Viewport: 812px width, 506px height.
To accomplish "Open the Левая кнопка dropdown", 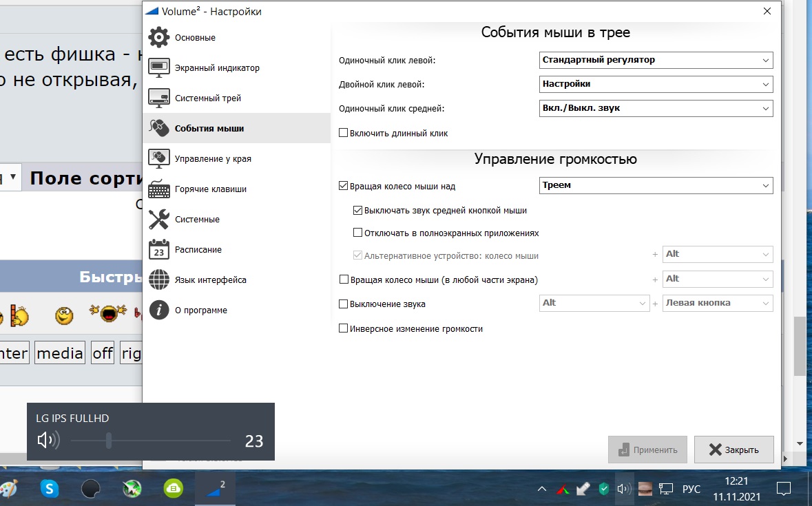I will click(x=718, y=303).
